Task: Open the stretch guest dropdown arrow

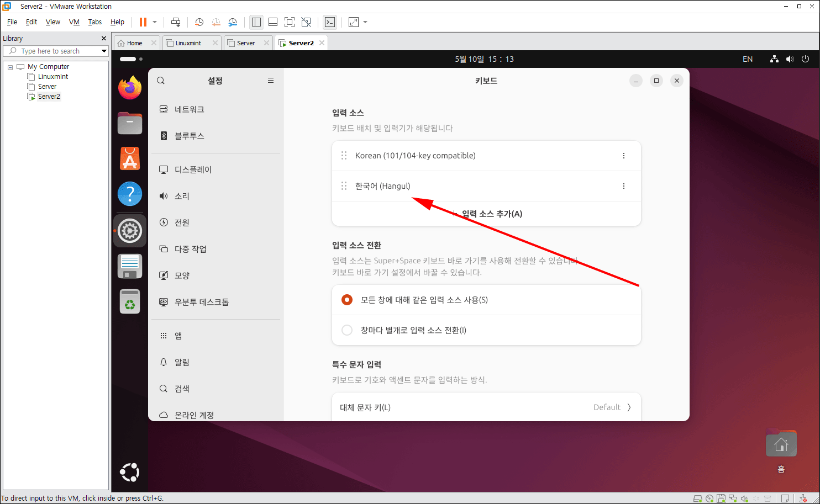Action: tap(365, 22)
